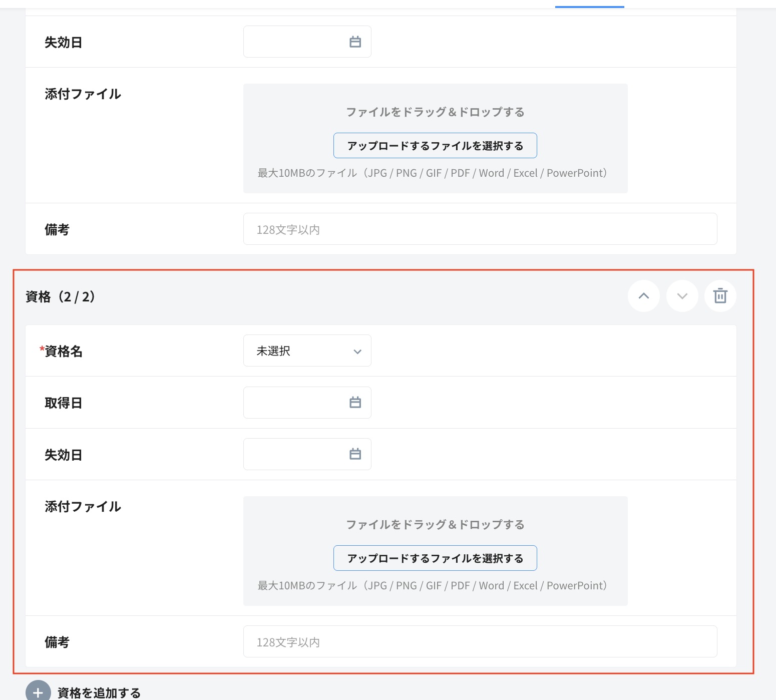Move 資格 (2/2) down with the down-chevron button
The height and width of the screenshot is (700, 776).
pyautogui.click(x=682, y=296)
